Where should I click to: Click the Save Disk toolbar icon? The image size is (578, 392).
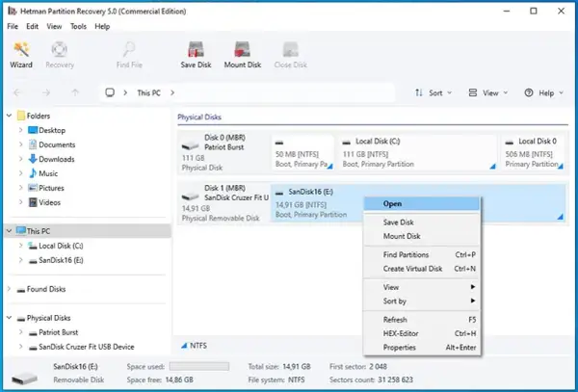coord(196,55)
